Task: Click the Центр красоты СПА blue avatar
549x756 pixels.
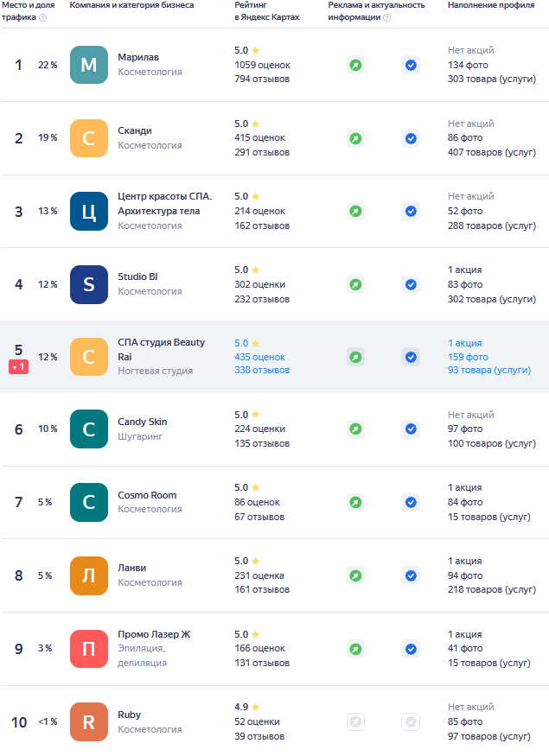Action: tap(89, 211)
